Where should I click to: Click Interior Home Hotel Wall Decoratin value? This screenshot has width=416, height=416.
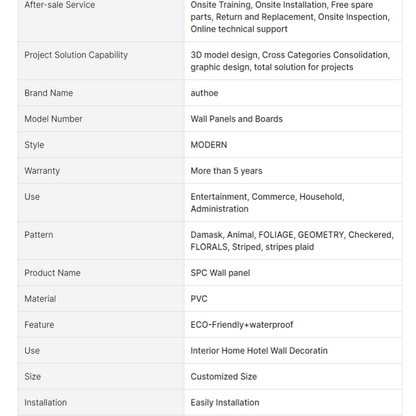click(x=259, y=351)
